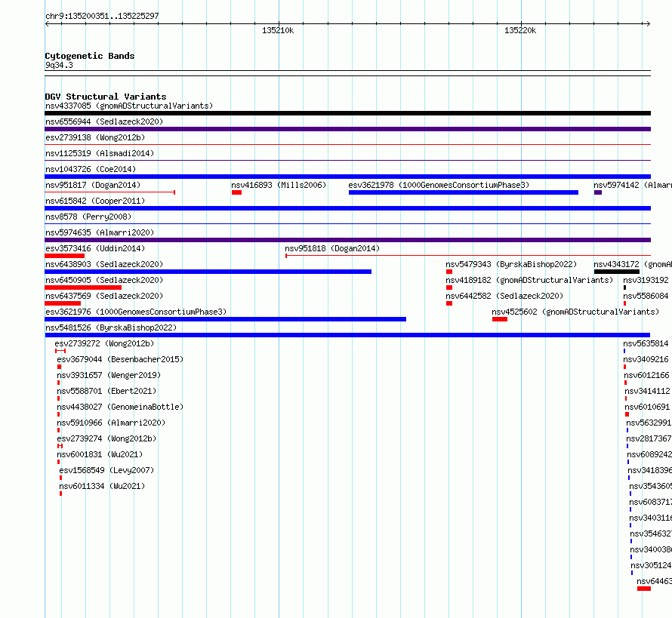
Task: Click the red nsv4189182 marker
Action: click(449, 287)
